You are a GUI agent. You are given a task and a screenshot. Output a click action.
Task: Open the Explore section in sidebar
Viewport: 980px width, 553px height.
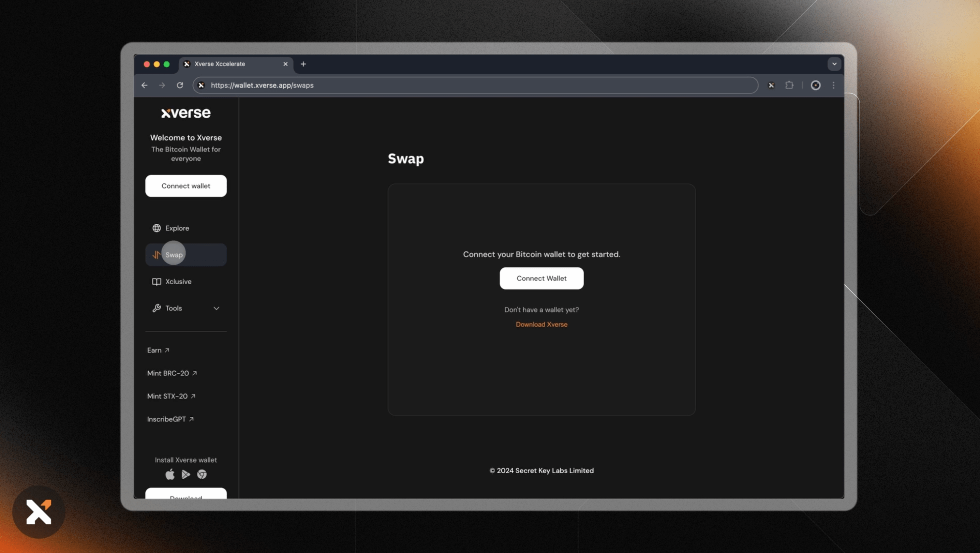[177, 228]
